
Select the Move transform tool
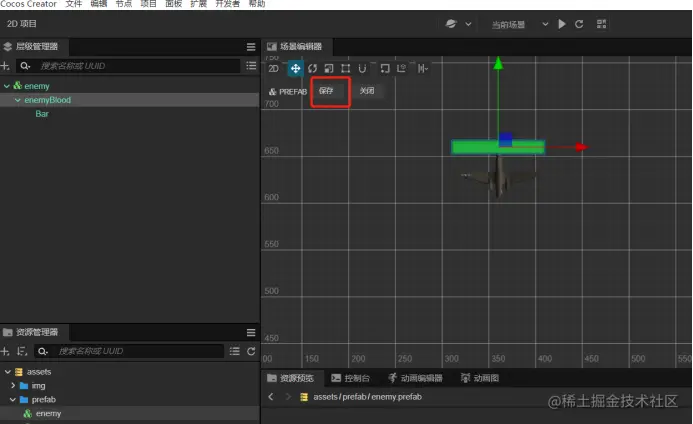pyautogui.click(x=295, y=69)
